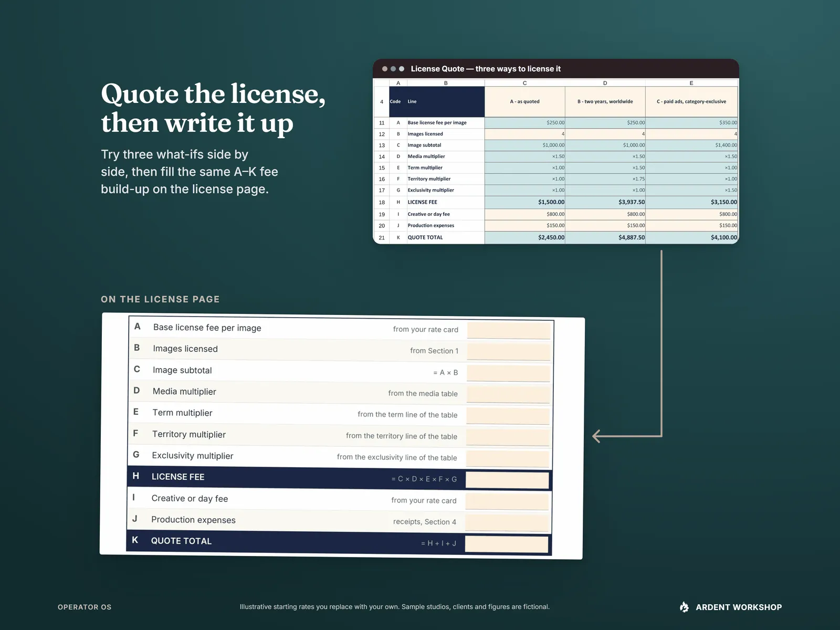This screenshot has height=630, width=840.
Task: Select the $2,450.00 quote total cell
Action: pos(524,238)
